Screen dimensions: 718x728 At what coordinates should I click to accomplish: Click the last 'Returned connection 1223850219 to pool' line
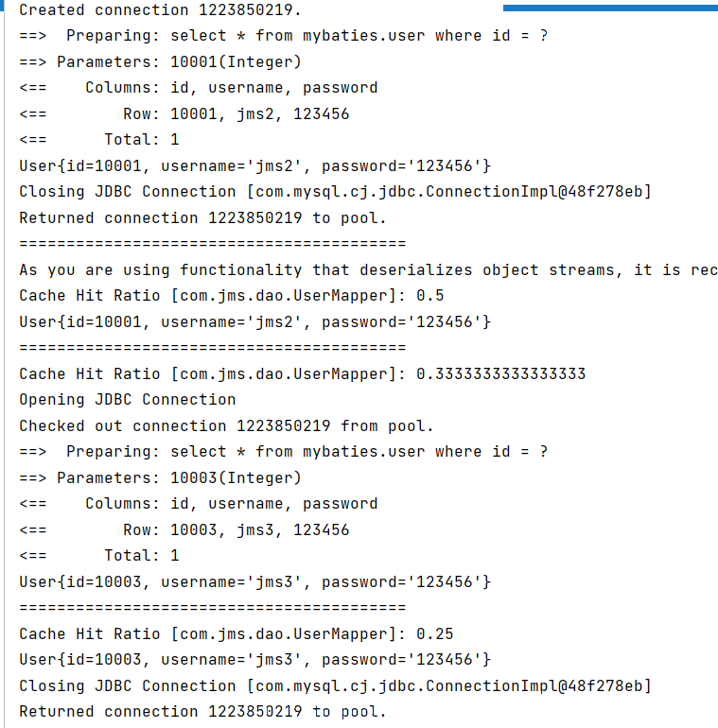coord(202,711)
